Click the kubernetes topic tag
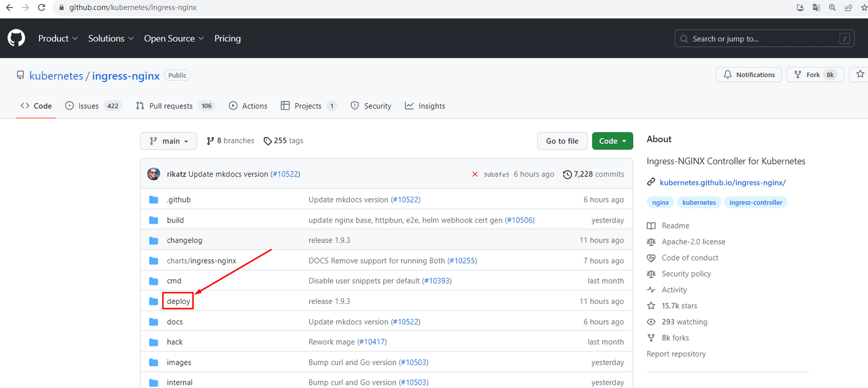The height and width of the screenshot is (388, 868). coord(699,202)
